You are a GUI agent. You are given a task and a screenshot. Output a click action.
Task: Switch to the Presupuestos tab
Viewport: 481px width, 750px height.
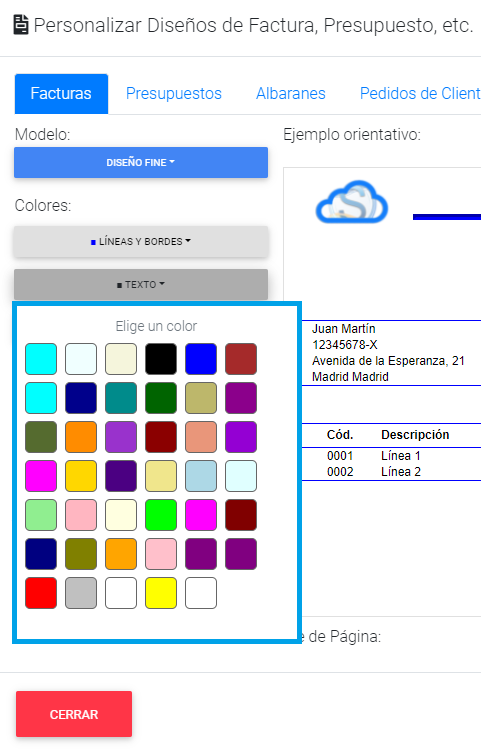pyautogui.click(x=174, y=93)
